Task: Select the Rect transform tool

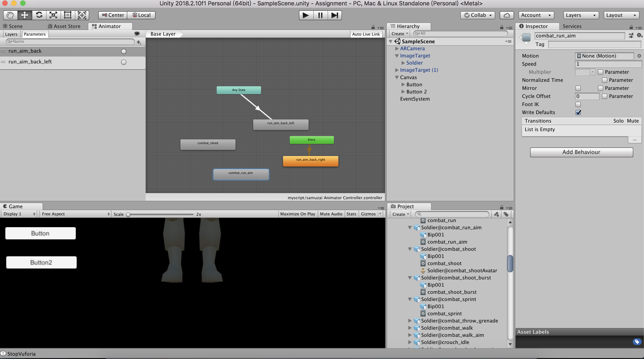Action: 67,15
